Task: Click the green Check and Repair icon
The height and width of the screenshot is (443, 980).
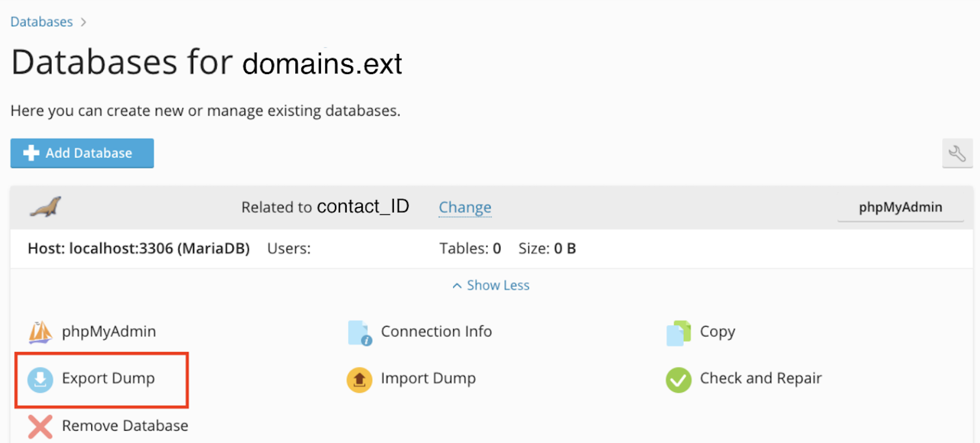Action: pyautogui.click(x=677, y=379)
